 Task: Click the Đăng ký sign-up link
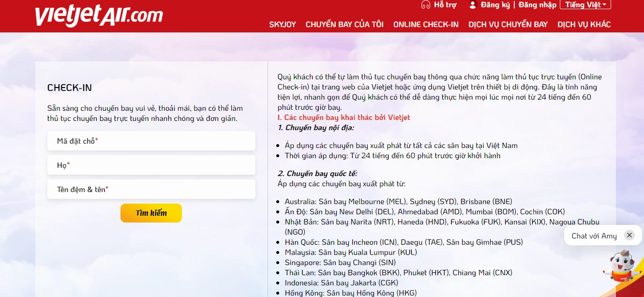pos(495,5)
